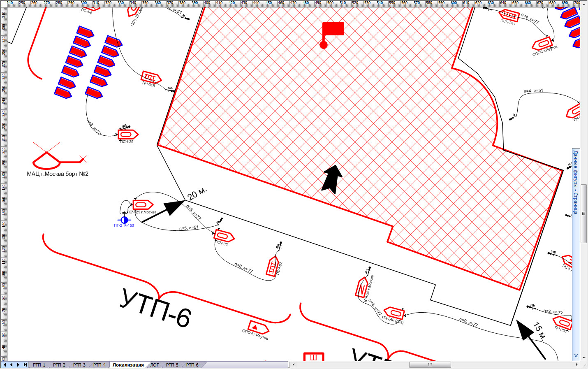Viewport: 588px width, 369px height.
Task: Go to next page tab button
Action: click(18, 365)
